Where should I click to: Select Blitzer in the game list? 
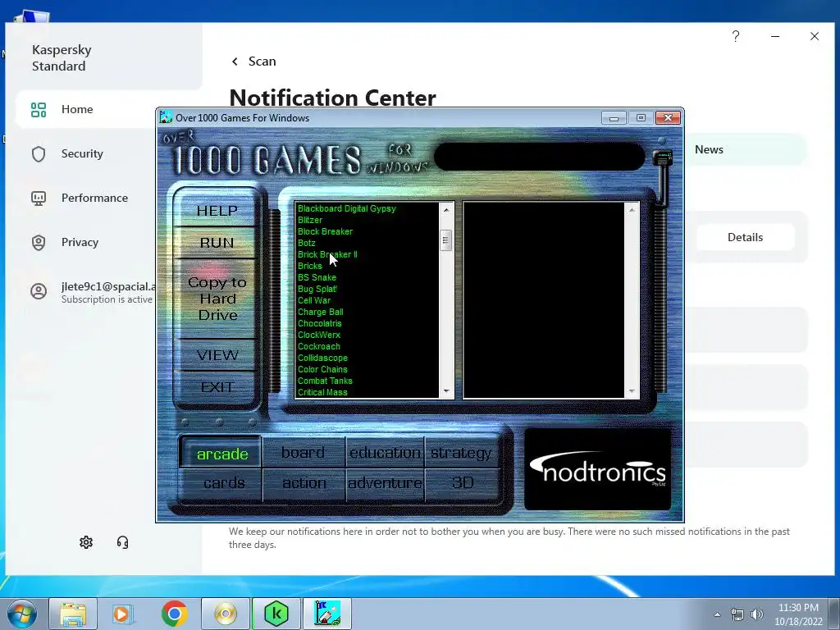(x=309, y=220)
